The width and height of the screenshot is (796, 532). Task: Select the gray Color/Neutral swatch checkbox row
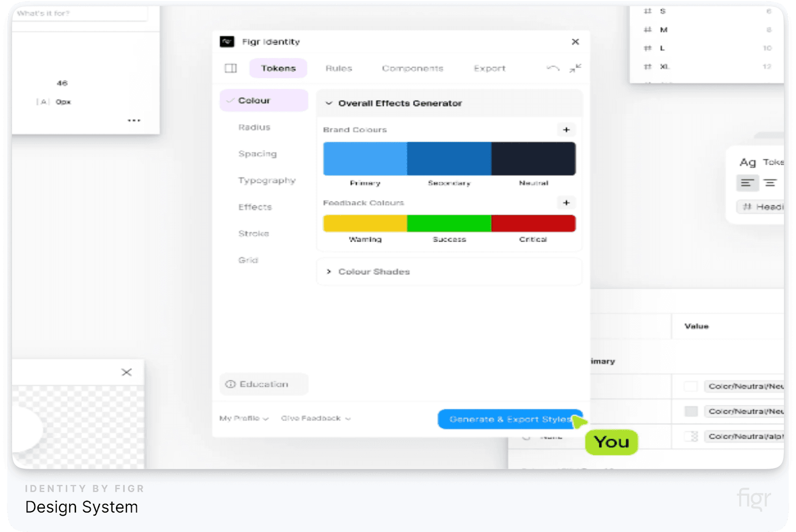click(x=691, y=411)
